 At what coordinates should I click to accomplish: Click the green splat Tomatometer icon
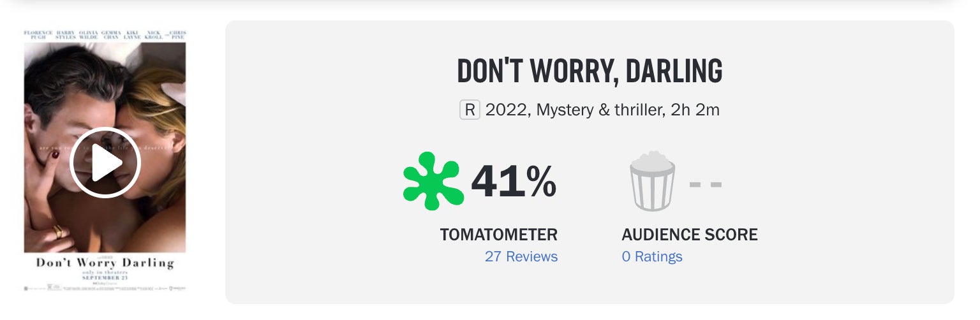[x=433, y=181]
